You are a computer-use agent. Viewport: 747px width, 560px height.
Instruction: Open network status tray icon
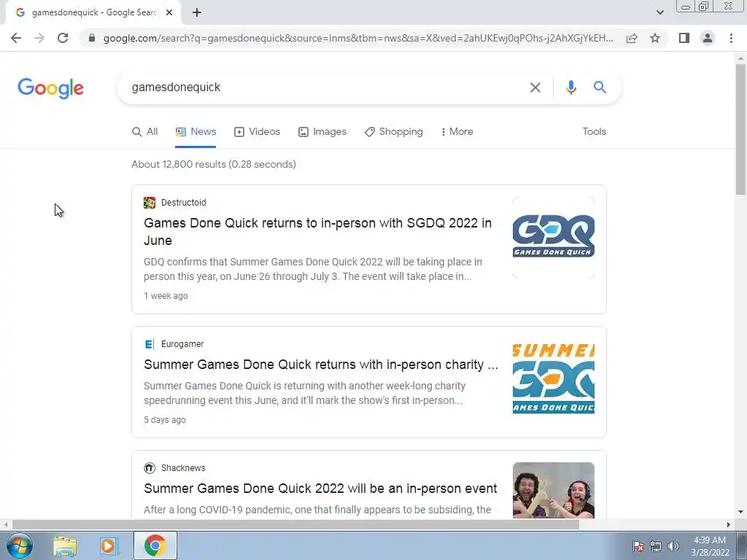656,545
